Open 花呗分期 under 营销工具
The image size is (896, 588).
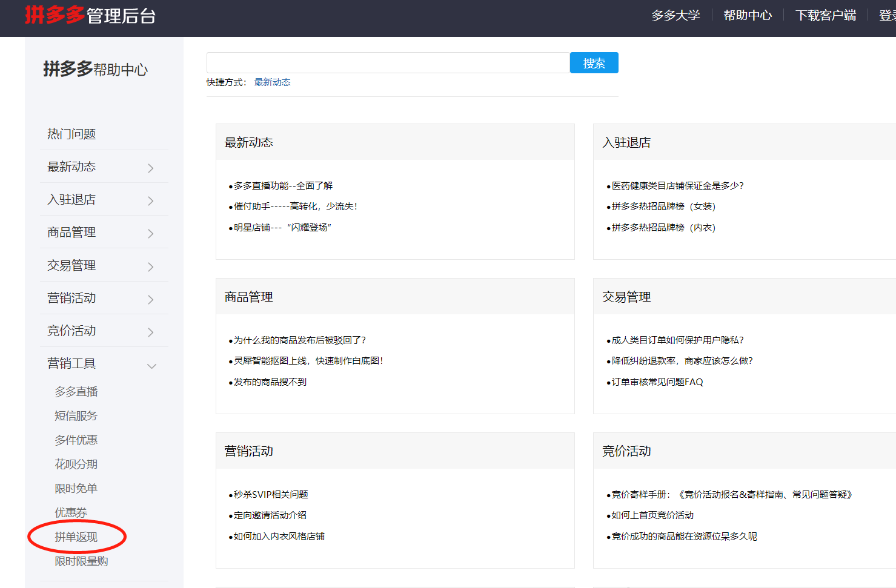click(x=76, y=464)
